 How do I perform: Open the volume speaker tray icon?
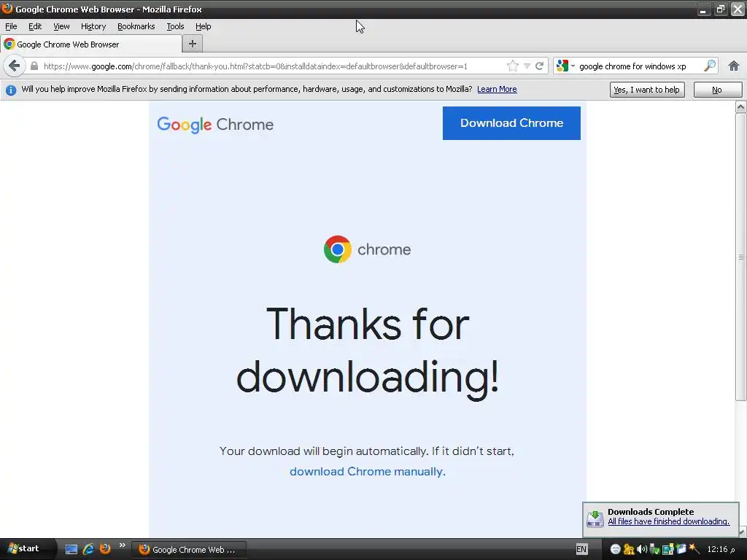(x=642, y=550)
